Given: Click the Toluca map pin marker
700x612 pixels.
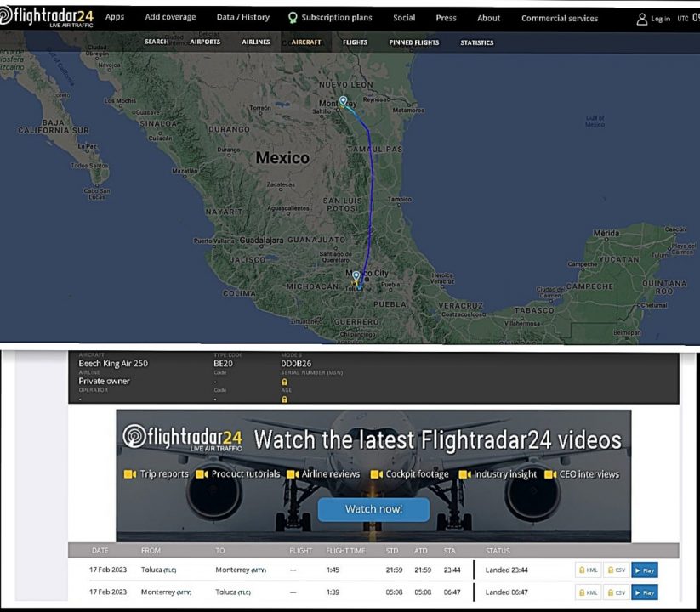Looking at the screenshot, I should click(x=356, y=276).
